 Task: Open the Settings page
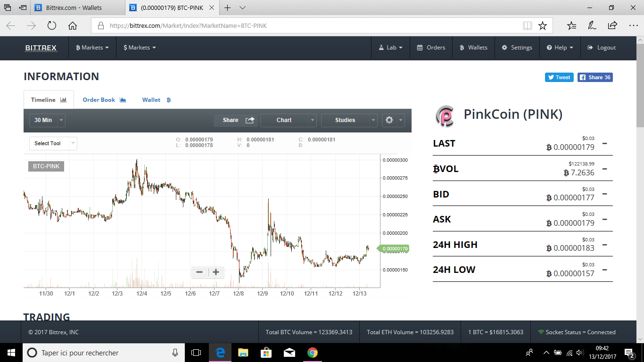517,48
